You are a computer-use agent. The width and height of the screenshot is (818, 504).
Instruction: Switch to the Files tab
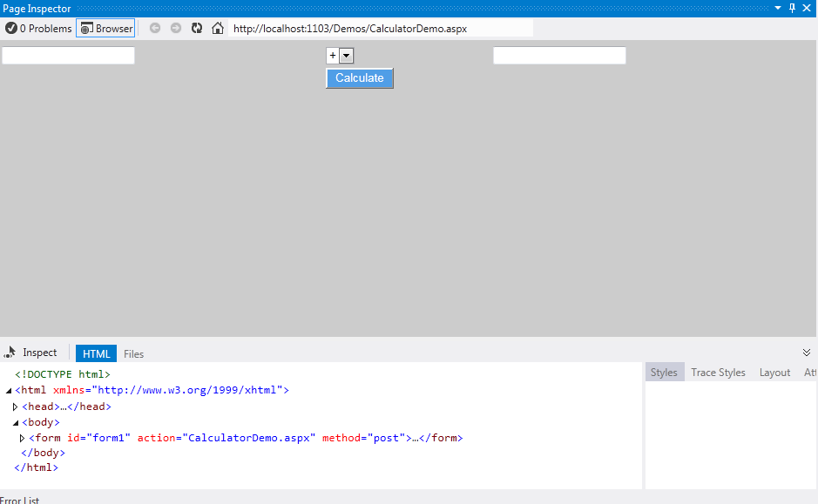click(133, 353)
